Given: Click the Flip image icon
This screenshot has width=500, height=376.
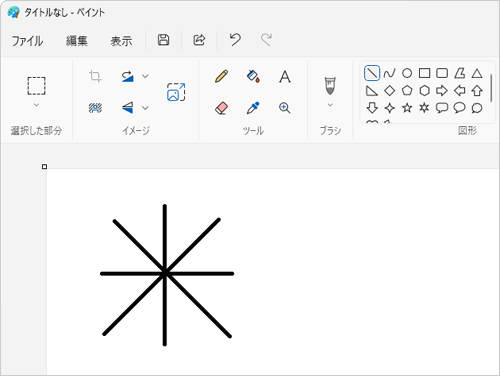Looking at the screenshot, I should tap(127, 108).
